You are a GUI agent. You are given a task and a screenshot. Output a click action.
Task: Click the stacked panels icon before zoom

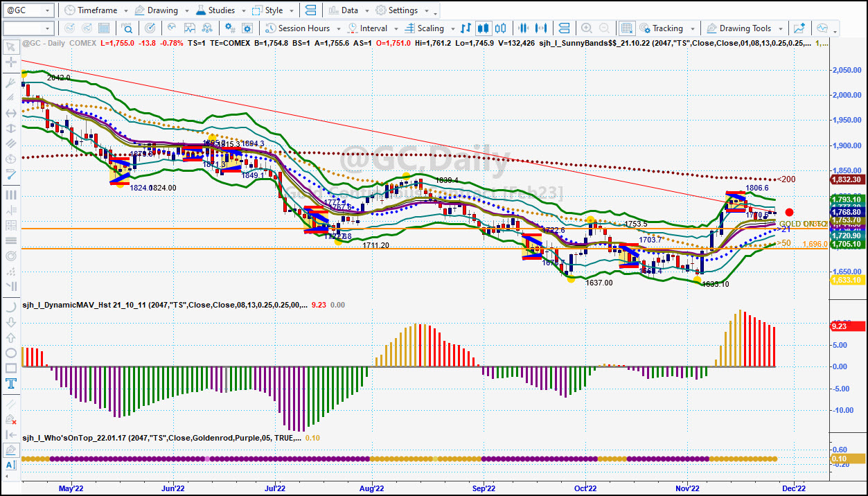point(564,28)
